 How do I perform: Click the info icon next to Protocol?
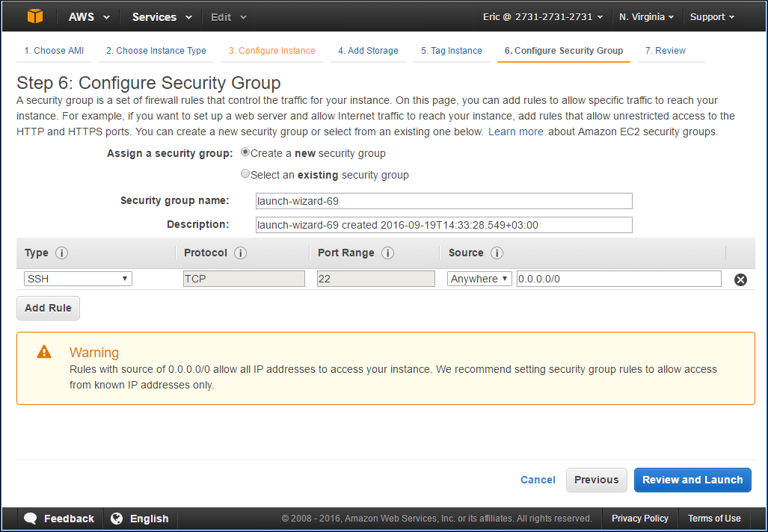tap(240, 253)
